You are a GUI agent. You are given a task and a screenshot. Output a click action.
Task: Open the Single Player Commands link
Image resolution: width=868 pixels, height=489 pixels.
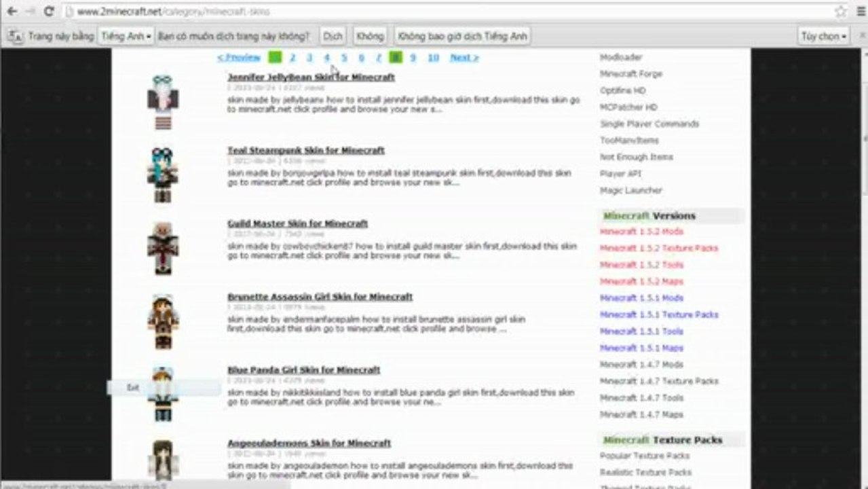coord(649,124)
